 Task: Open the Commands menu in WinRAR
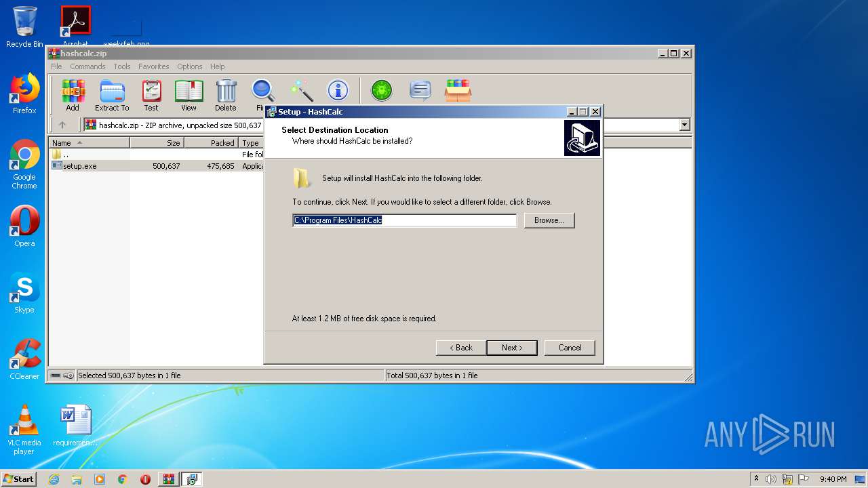click(87, 66)
